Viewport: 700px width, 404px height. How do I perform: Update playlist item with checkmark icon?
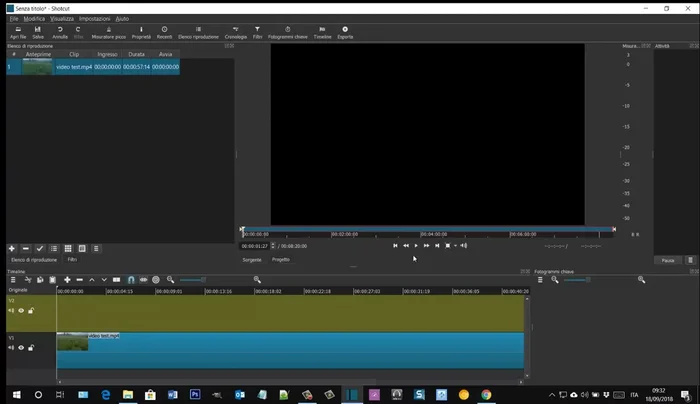[x=40, y=249]
